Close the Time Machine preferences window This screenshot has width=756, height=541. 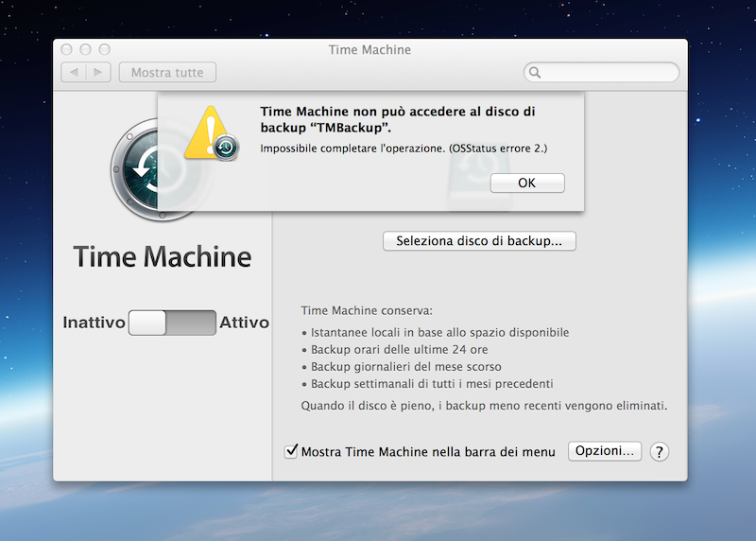tap(67, 49)
